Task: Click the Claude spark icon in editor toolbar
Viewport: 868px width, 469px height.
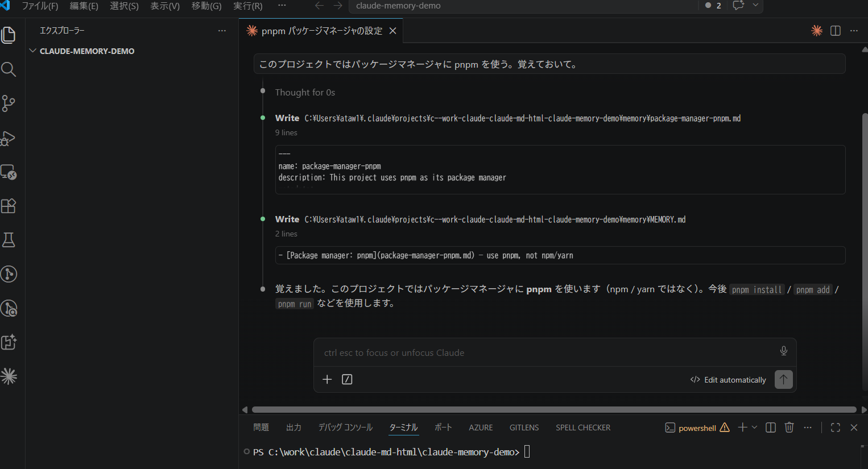Action: coord(817,31)
